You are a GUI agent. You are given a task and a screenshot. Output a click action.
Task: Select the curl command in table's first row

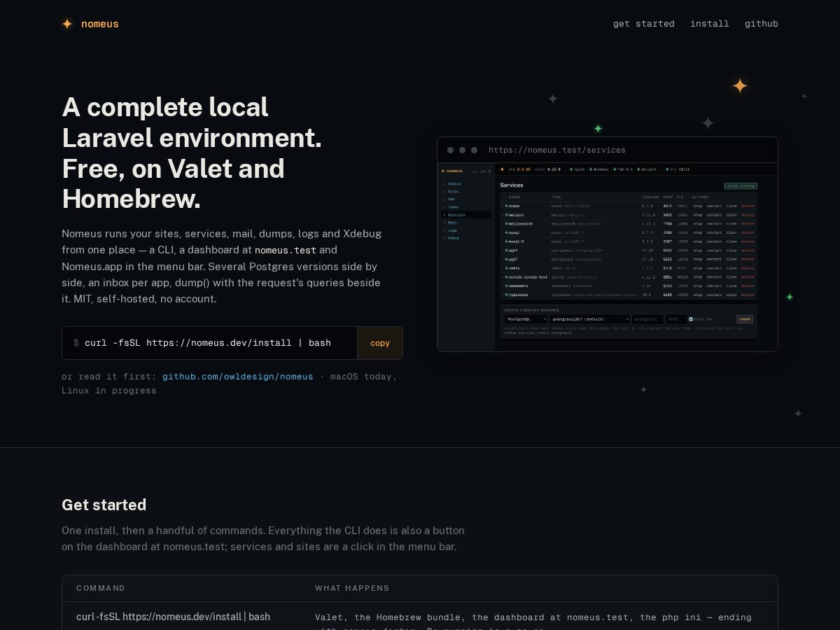click(173, 617)
